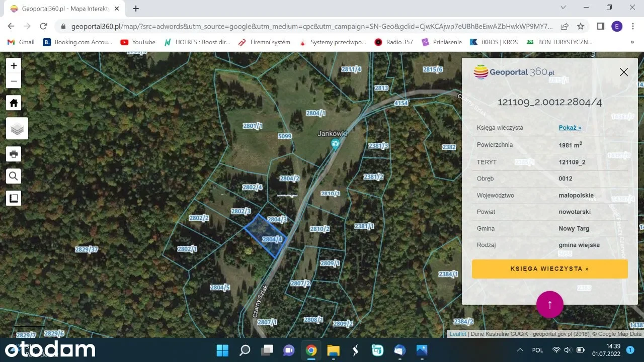The width and height of the screenshot is (644, 362).
Task: Click the pink scroll-up arrow button
Action: click(x=549, y=304)
